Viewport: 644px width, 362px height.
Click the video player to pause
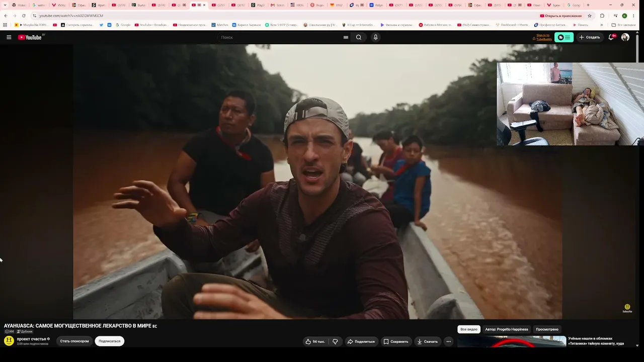318,182
